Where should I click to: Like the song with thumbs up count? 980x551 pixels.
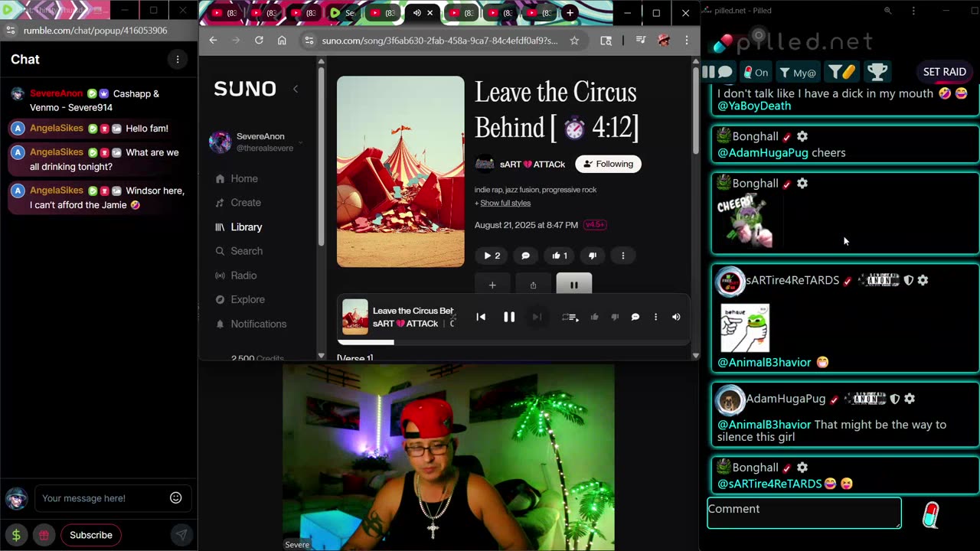point(560,256)
